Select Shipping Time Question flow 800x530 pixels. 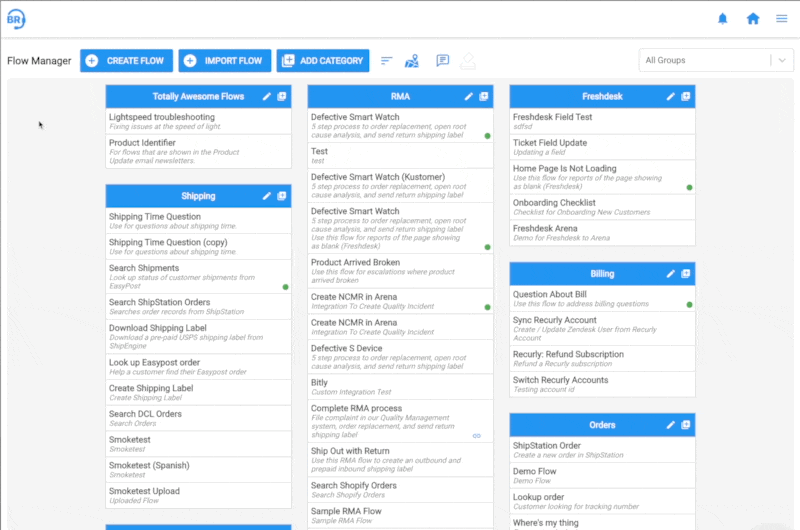[x=198, y=221]
